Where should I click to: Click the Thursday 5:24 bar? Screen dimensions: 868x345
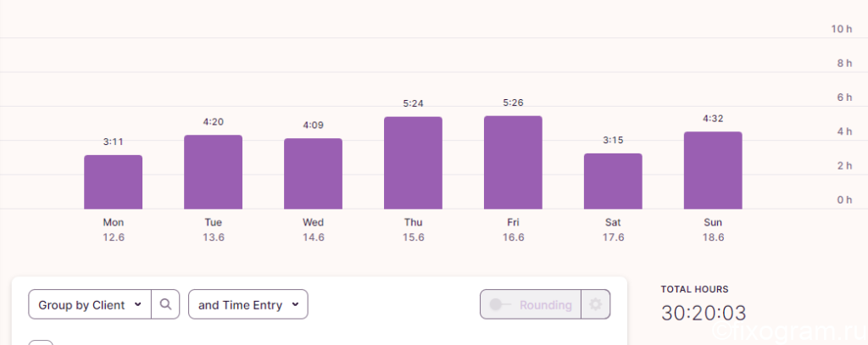(x=413, y=163)
